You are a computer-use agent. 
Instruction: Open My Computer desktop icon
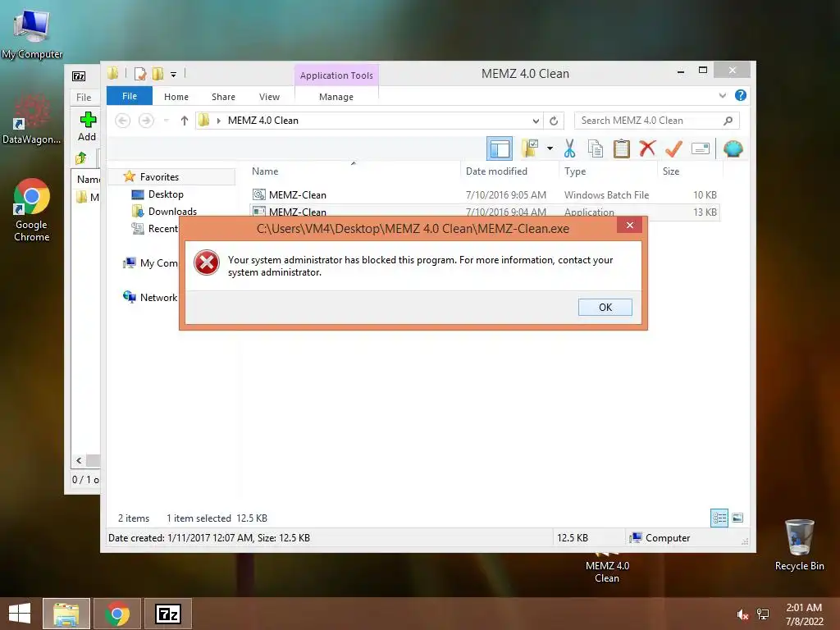pos(32,33)
